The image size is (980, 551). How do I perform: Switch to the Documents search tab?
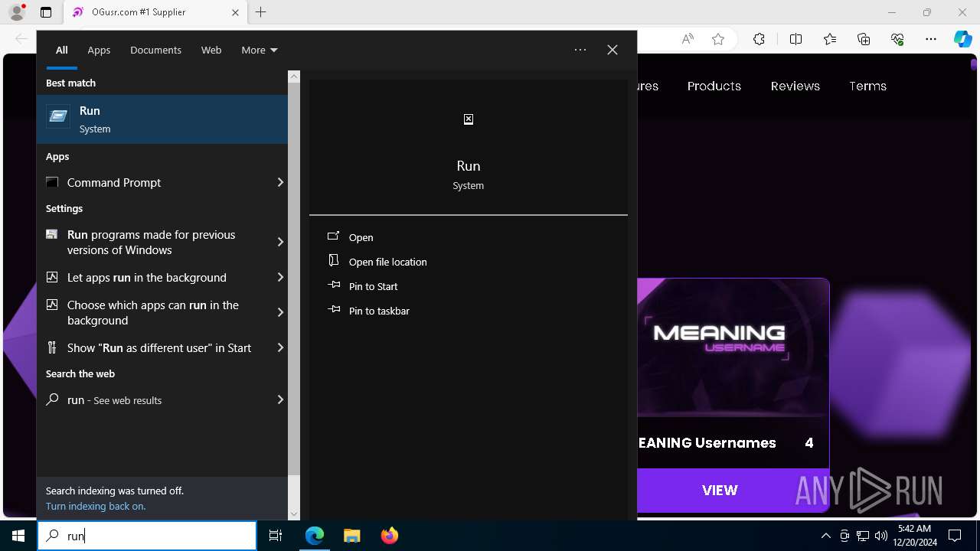[x=155, y=50]
